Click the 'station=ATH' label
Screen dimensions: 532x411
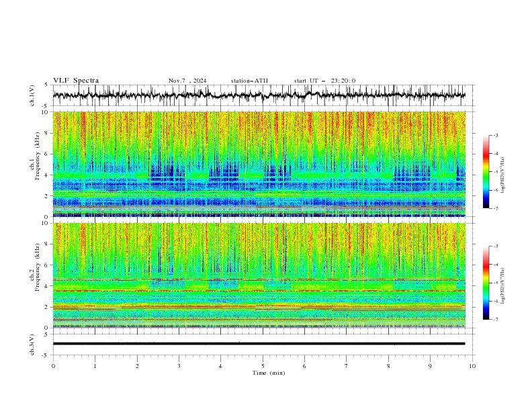click(249, 81)
